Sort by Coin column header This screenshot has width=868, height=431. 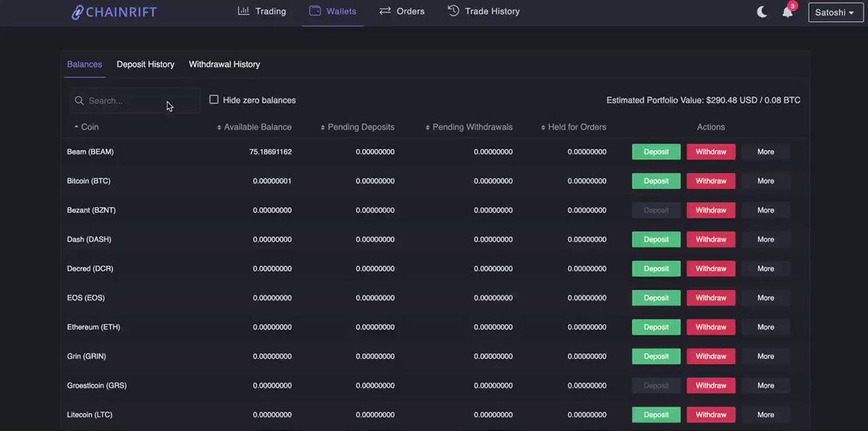[86, 127]
